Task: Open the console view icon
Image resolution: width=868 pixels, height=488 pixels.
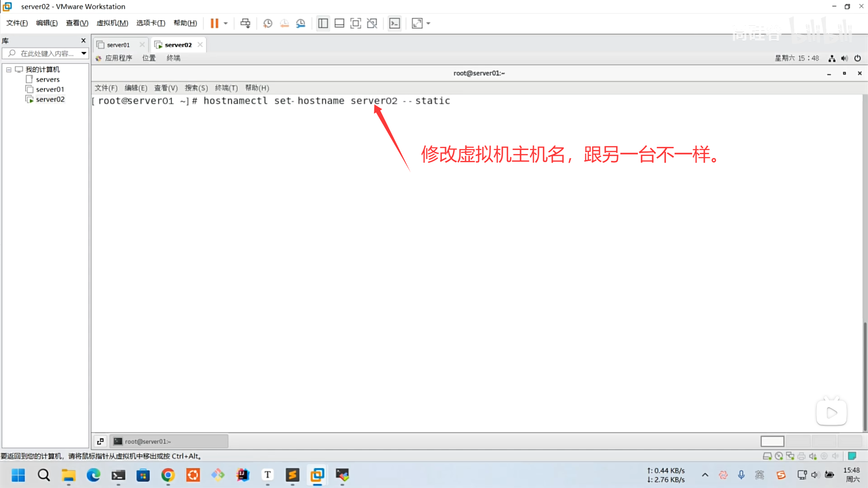Action: click(395, 23)
